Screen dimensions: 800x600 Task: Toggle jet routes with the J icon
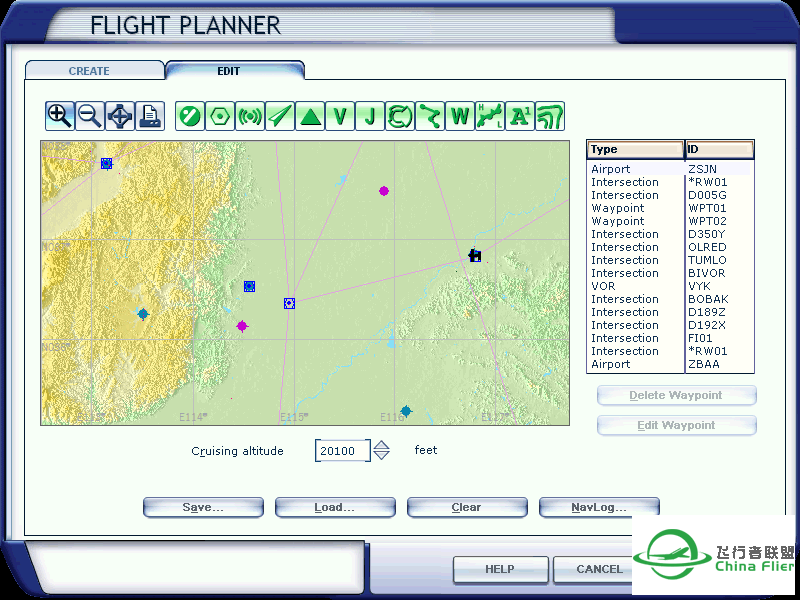pos(369,116)
